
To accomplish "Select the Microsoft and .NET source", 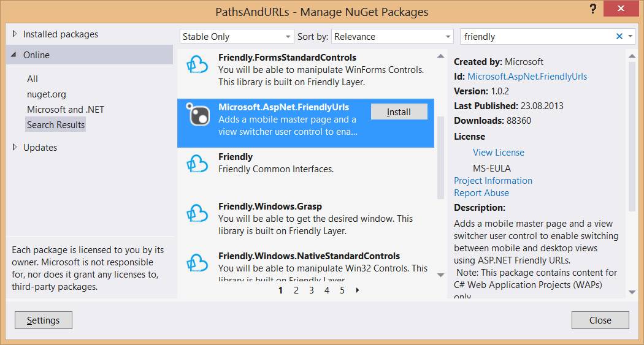I will pos(65,110).
